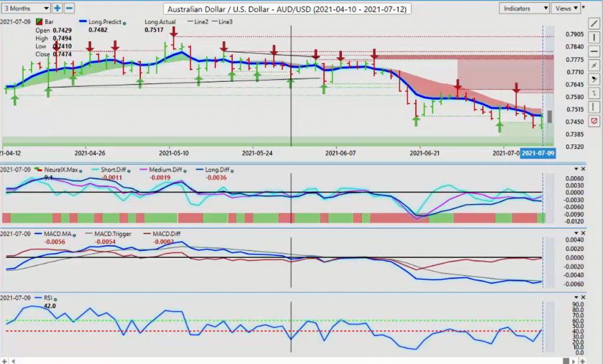Click the RSI settings dot

tap(55, 299)
